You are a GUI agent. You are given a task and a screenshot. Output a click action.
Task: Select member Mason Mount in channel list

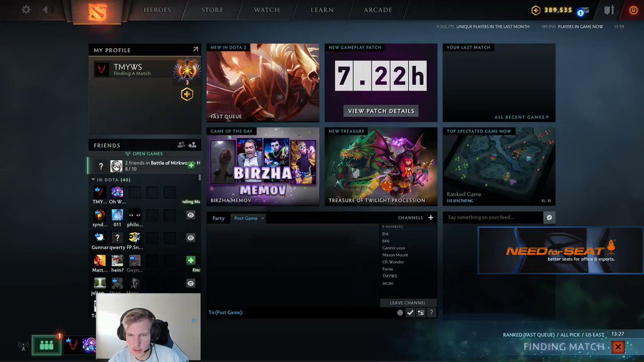[x=395, y=255]
